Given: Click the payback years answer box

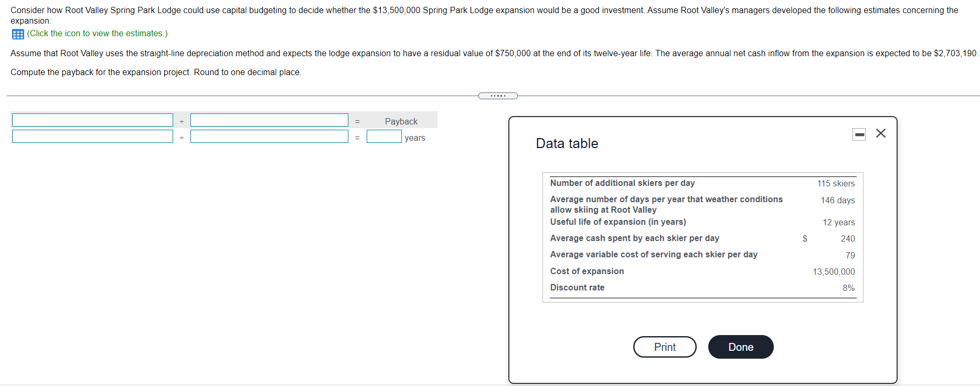Looking at the screenshot, I should (384, 137).
